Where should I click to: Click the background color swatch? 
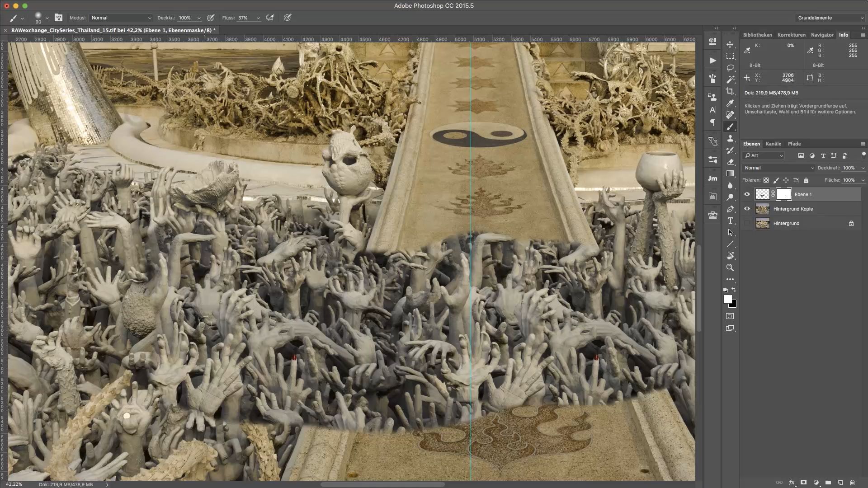click(734, 305)
